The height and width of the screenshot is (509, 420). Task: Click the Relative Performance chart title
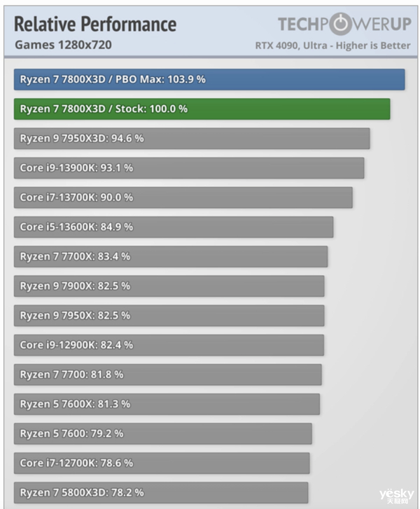tap(95, 25)
